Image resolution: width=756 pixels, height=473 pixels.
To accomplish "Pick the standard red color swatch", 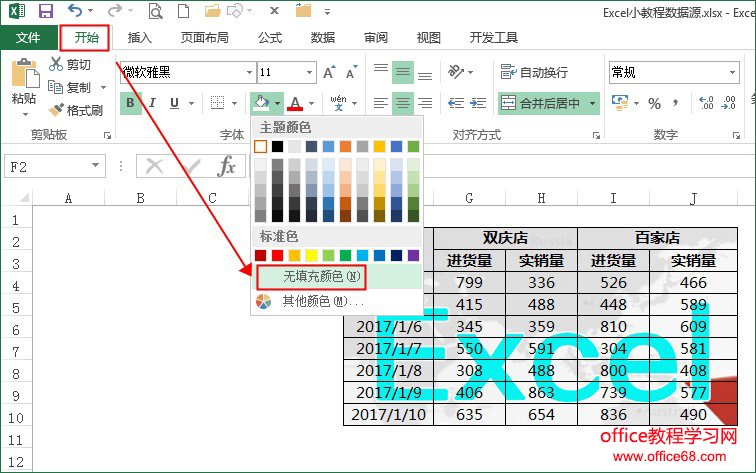I will pyautogui.click(x=277, y=255).
